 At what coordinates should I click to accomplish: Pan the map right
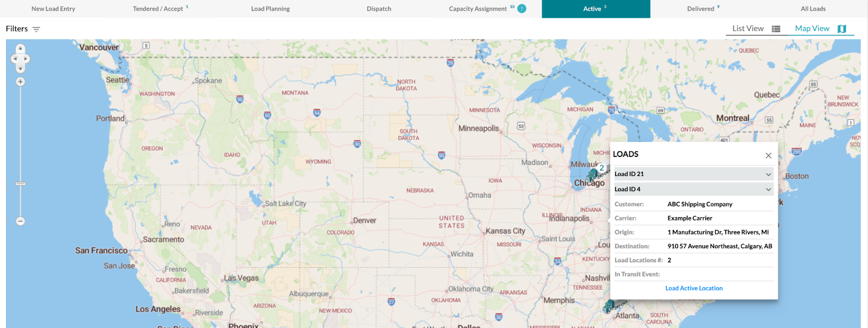25,59
